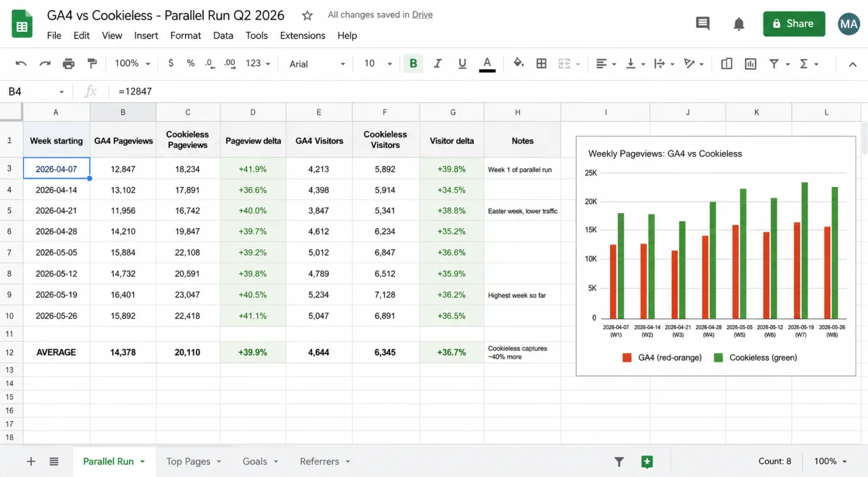Open the horizontal align dropdown

tap(606, 63)
